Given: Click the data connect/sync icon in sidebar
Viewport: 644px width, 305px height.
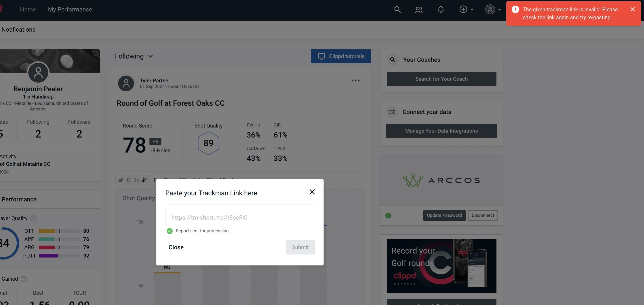Looking at the screenshot, I should 392,111.
